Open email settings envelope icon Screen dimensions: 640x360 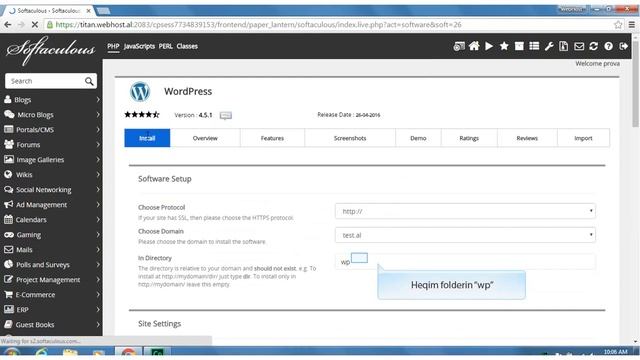[x=579, y=47]
